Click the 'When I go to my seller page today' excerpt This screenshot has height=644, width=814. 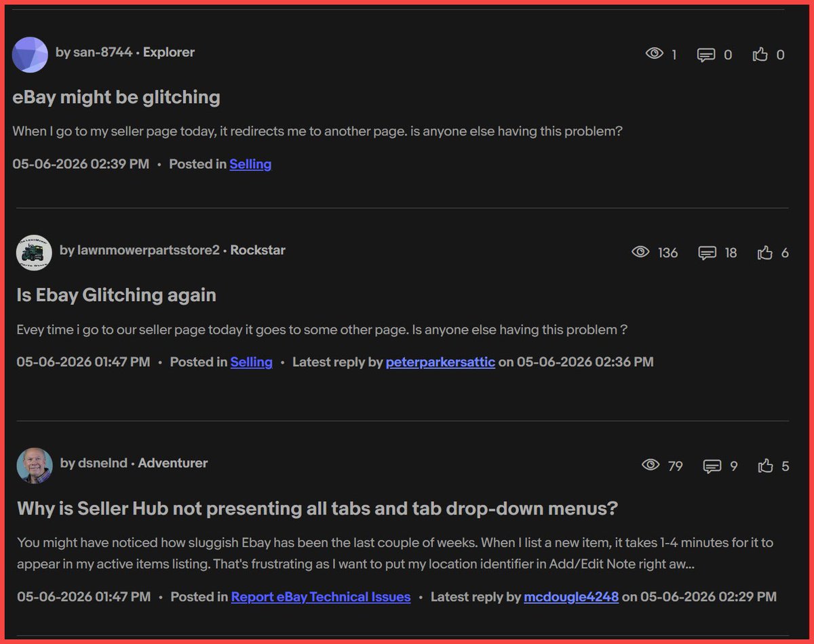pos(317,131)
